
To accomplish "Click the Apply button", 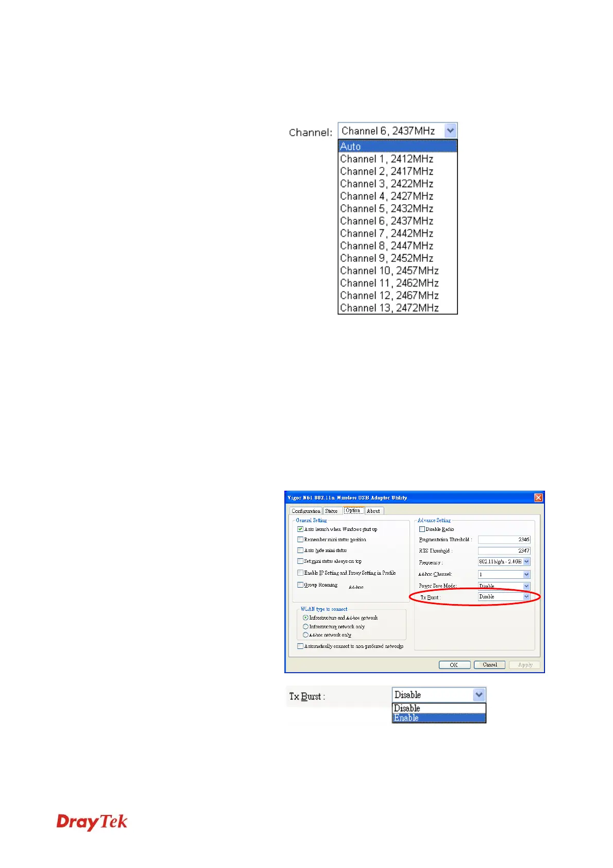I will click(x=525, y=664).
